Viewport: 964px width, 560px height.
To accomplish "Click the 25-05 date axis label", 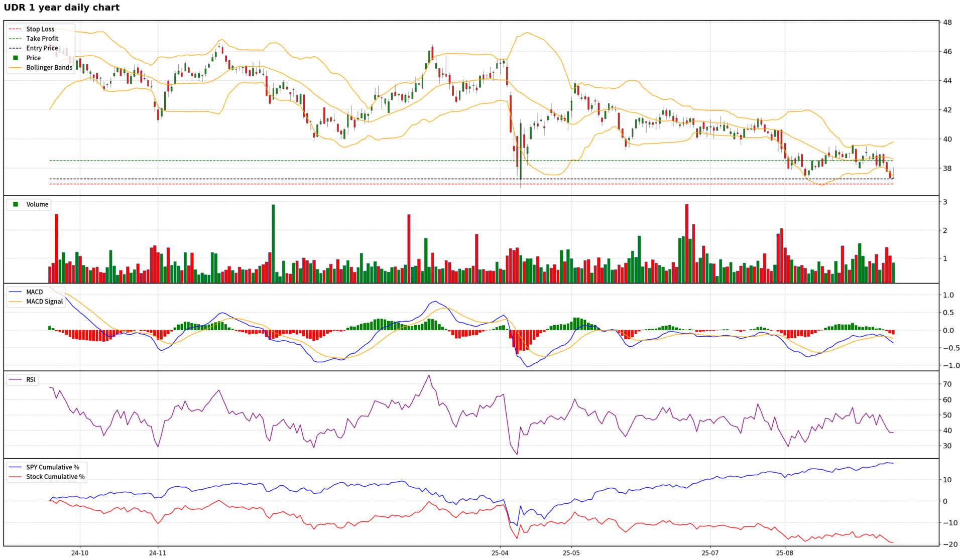I will 571,553.
